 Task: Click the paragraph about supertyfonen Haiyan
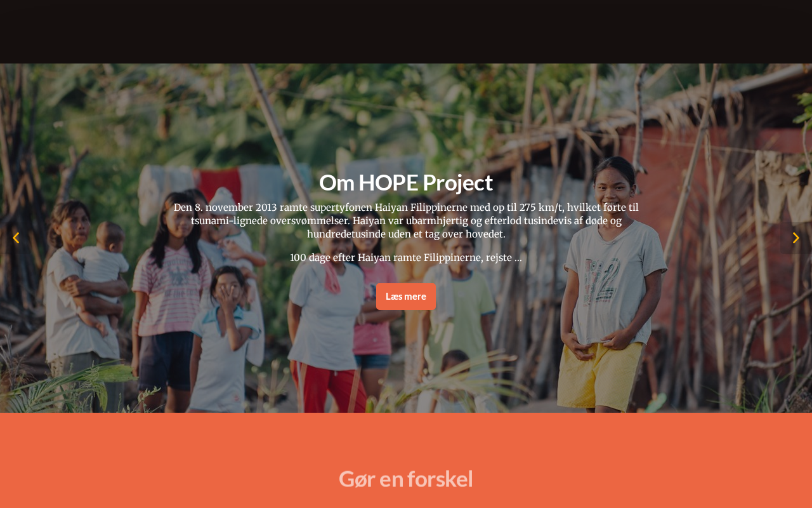click(406, 220)
